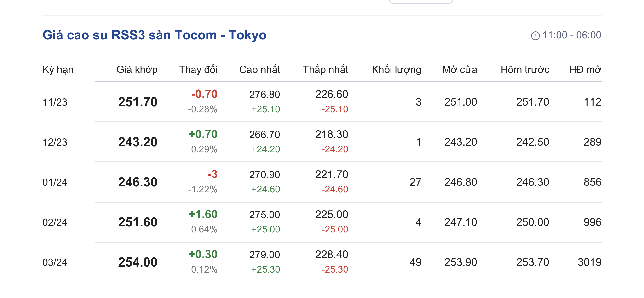Select the 02/24 contract term row
This screenshot has width=644, height=298.
coord(55,222)
